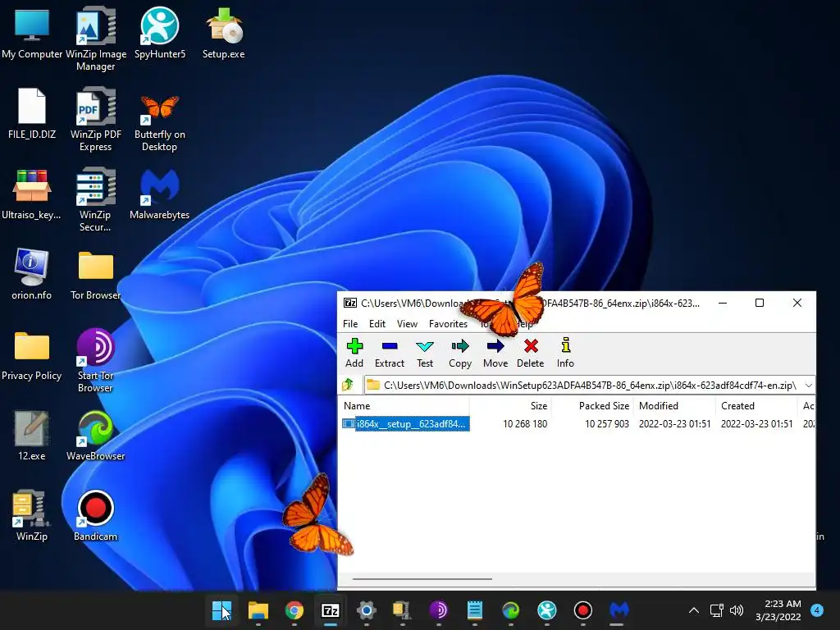This screenshot has width=840, height=630.
Task: Select the orion.nfo desktop file
Action: click(32, 274)
